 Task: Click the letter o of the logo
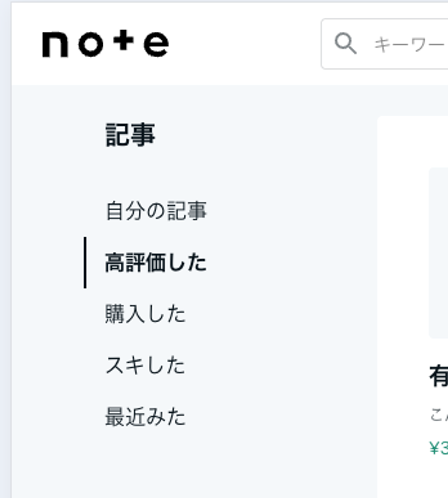click(91, 45)
